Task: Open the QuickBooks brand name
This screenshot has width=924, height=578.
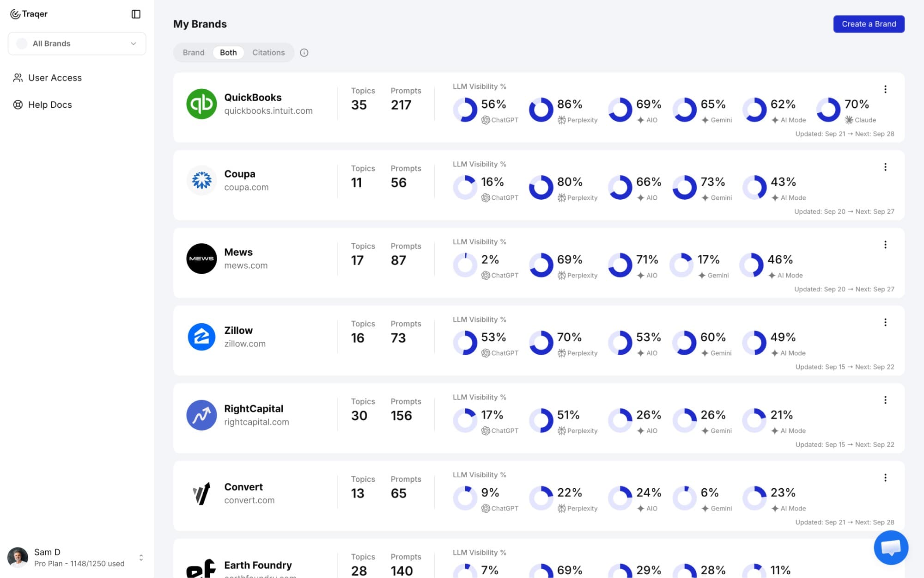Action: [x=253, y=98]
